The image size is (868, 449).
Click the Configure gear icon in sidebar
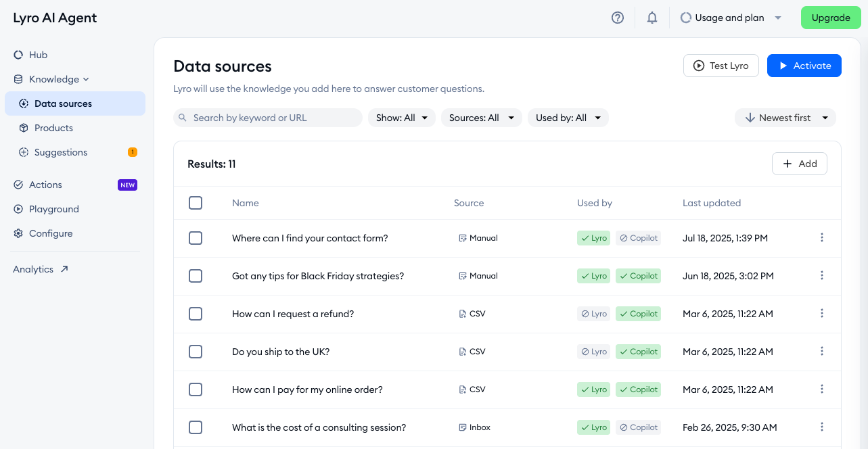(18, 233)
